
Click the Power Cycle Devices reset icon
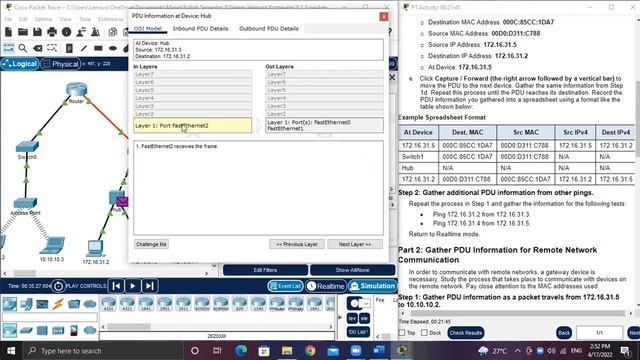pos(58,286)
